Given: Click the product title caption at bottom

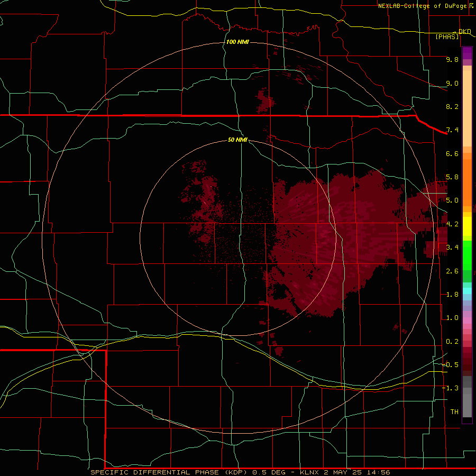Looking at the screenshot, I should pos(240,472).
